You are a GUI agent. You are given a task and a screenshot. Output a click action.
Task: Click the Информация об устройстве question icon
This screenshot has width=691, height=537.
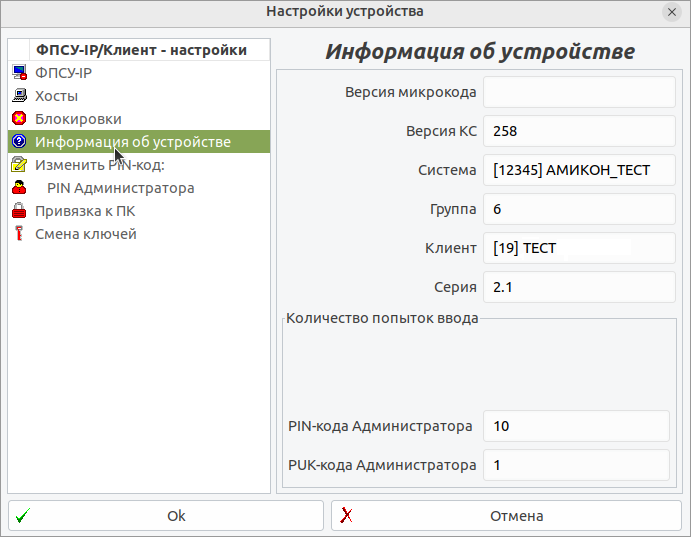tap(19, 142)
